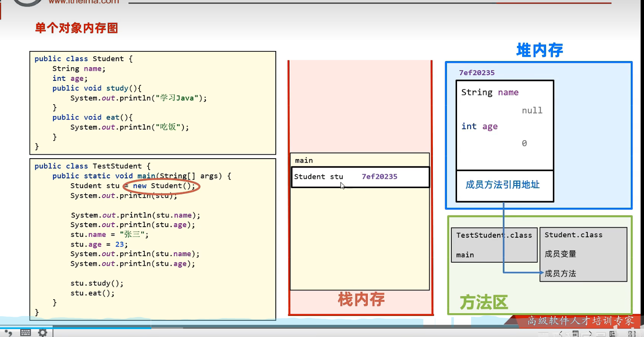Select the "堆内存" heading
644x337 pixels.
(540, 51)
